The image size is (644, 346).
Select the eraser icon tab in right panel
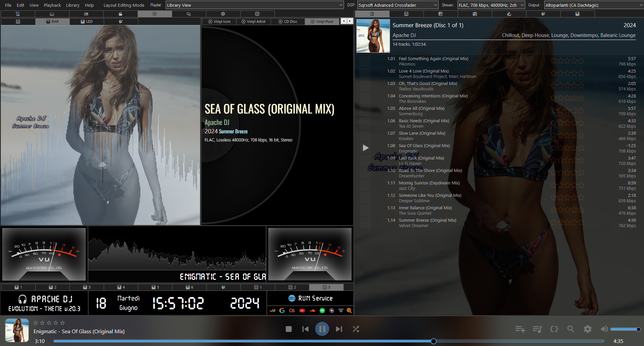(x=509, y=14)
